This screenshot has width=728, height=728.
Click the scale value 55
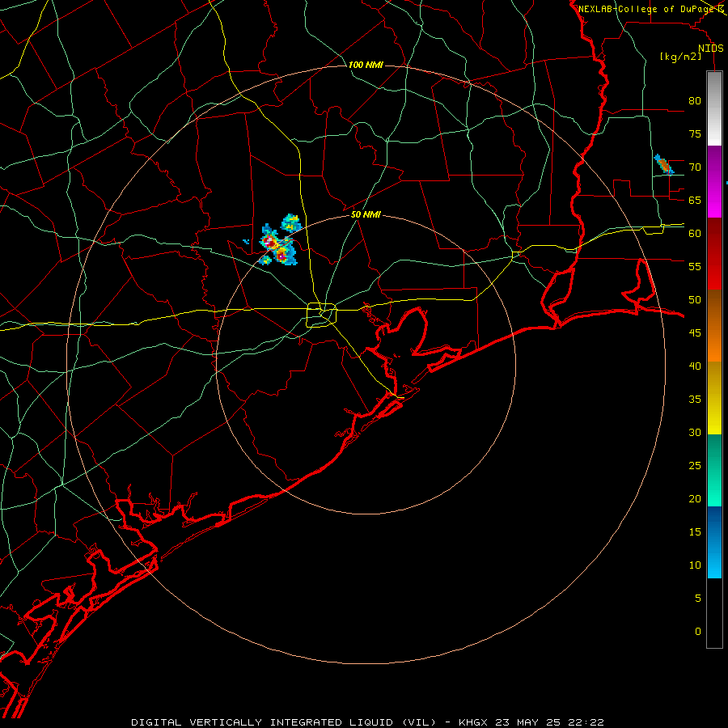click(x=695, y=266)
